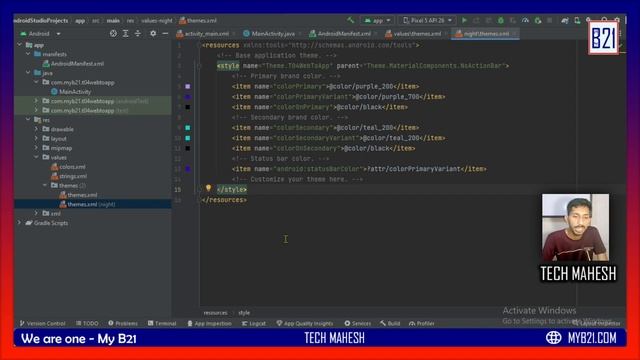Expand the mipmap folder
The height and width of the screenshot is (360, 640).
tap(36, 148)
